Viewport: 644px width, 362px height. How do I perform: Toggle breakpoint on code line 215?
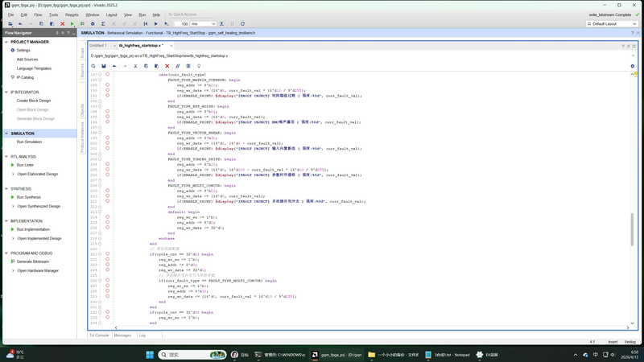pos(108,223)
